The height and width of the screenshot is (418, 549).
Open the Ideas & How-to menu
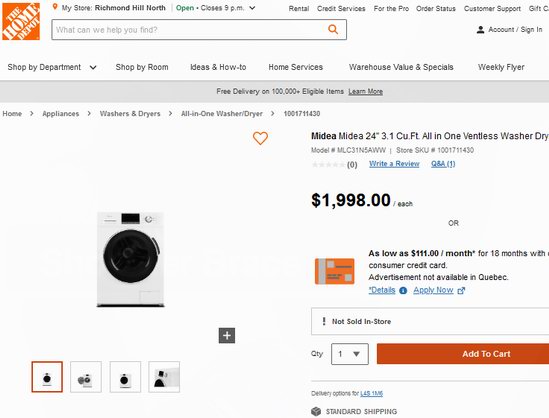click(x=218, y=67)
